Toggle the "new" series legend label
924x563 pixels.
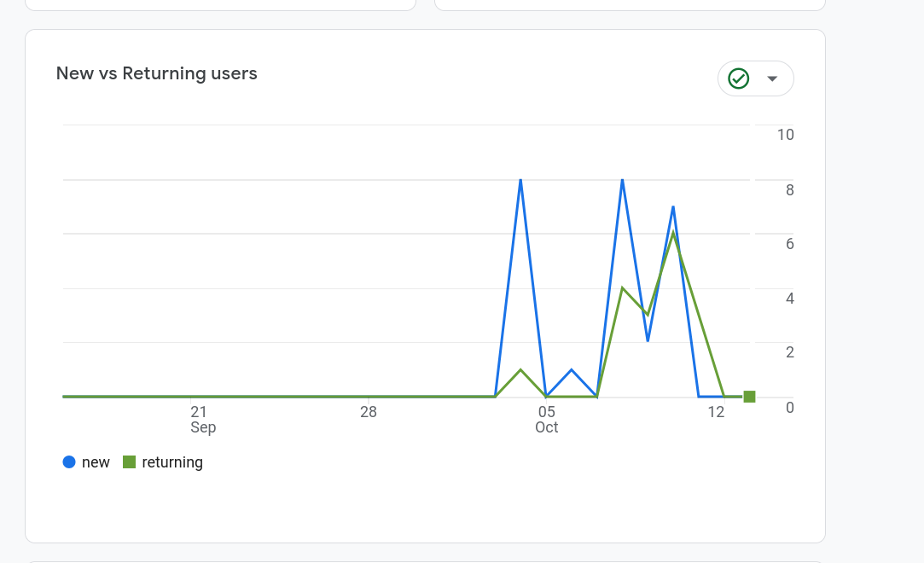coord(96,462)
